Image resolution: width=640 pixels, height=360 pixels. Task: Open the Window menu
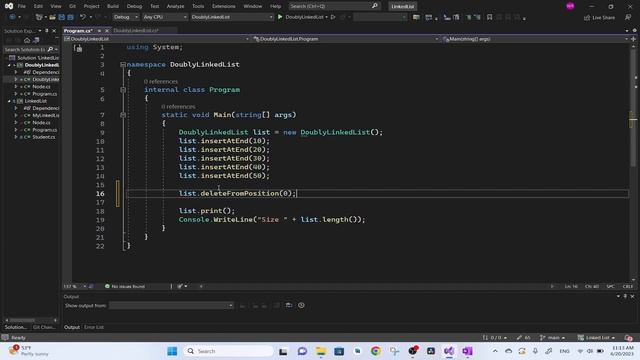pyautogui.click(x=253, y=6)
